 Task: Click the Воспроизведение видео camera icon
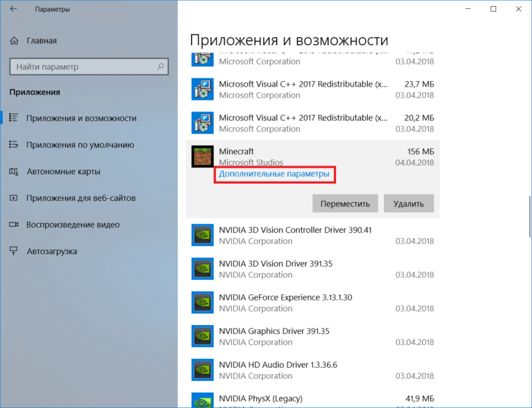14,224
